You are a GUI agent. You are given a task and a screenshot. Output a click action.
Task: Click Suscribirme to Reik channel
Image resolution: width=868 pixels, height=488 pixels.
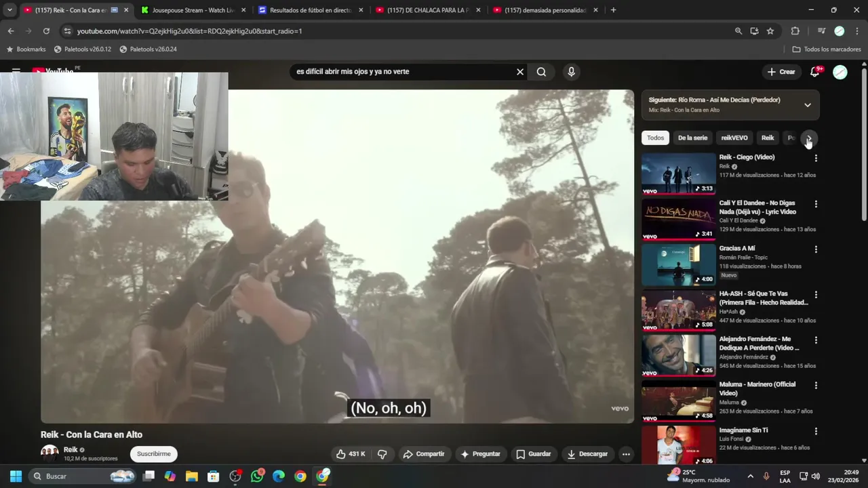154,454
